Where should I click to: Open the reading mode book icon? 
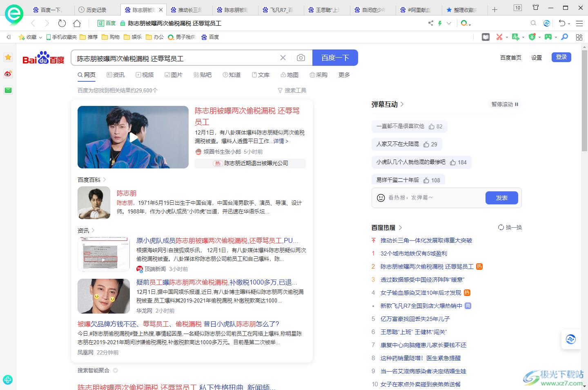click(486, 37)
